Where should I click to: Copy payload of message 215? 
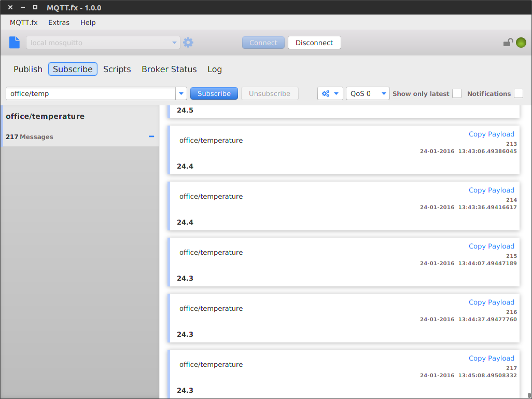coord(491,246)
